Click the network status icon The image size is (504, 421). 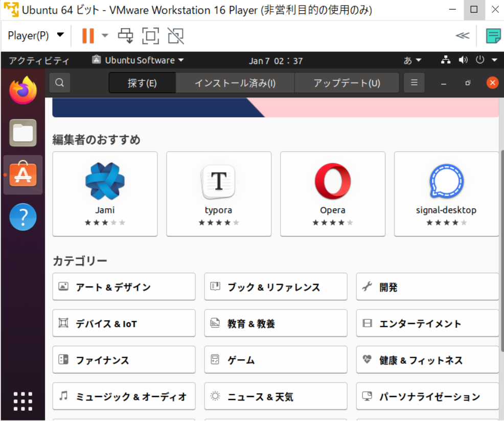click(446, 60)
